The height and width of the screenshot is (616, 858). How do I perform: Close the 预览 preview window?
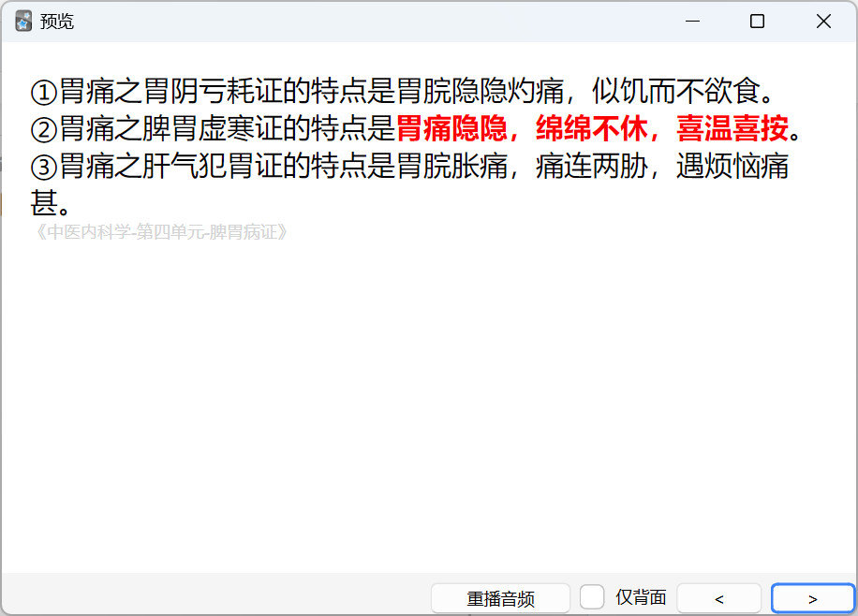823,22
